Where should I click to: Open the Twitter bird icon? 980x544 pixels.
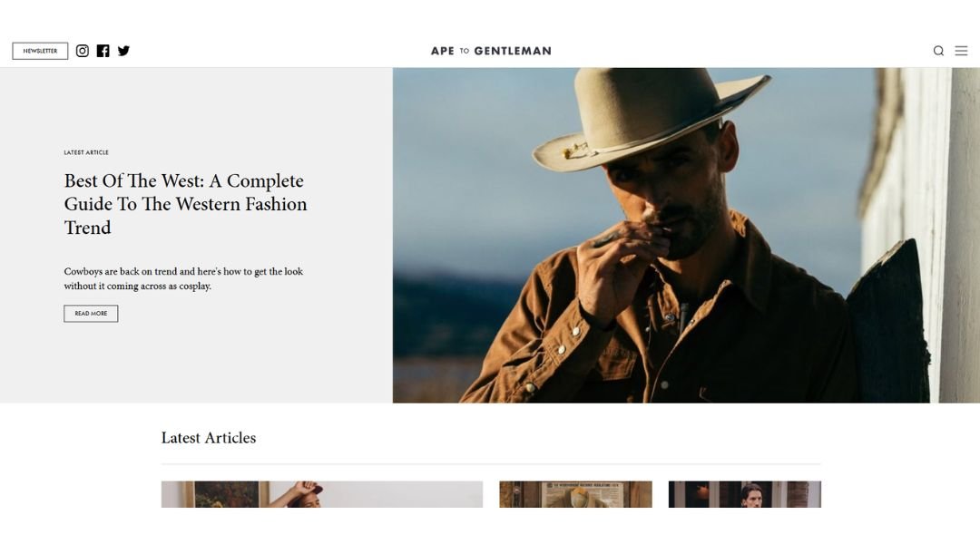pyautogui.click(x=123, y=51)
